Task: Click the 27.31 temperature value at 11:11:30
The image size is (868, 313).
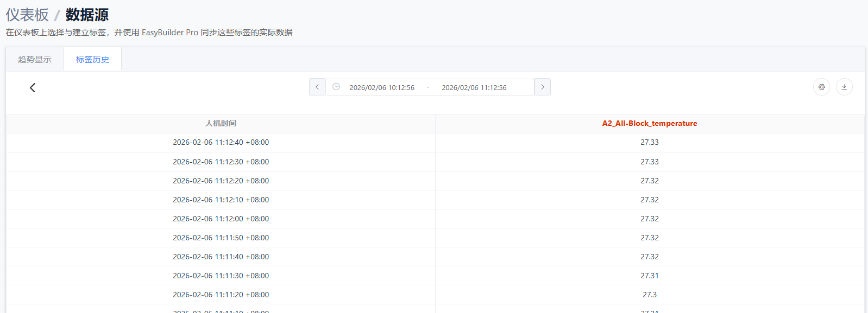Action: [649, 276]
